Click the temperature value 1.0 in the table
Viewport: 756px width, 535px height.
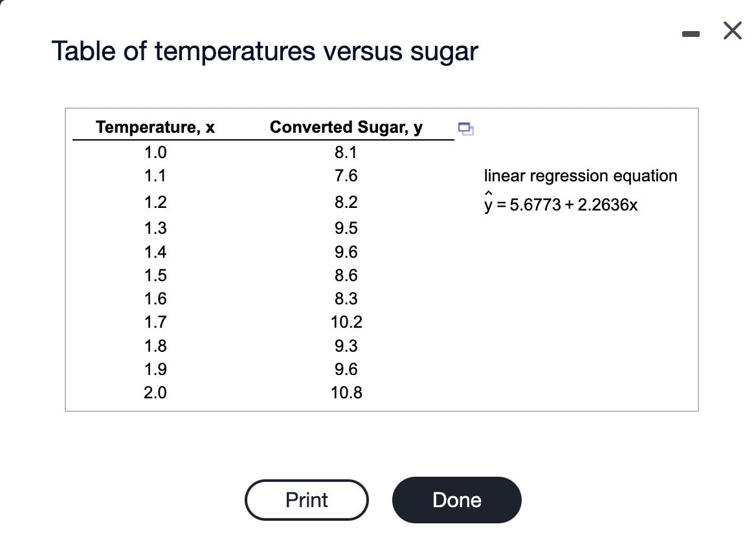click(155, 152)
